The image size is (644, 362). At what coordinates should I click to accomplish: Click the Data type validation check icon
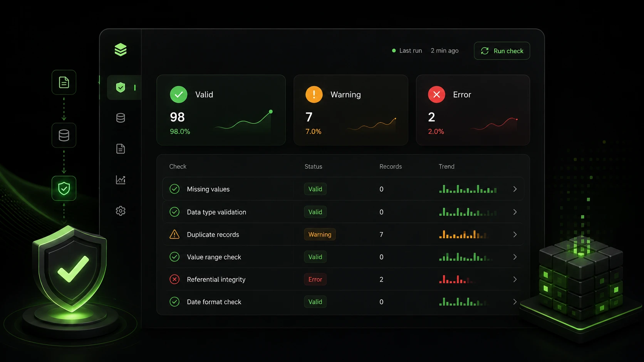174,212
